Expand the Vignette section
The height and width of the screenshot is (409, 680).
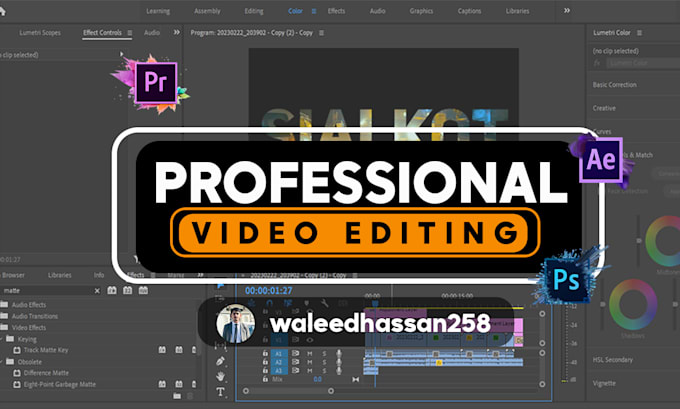[x=604, y=383]
